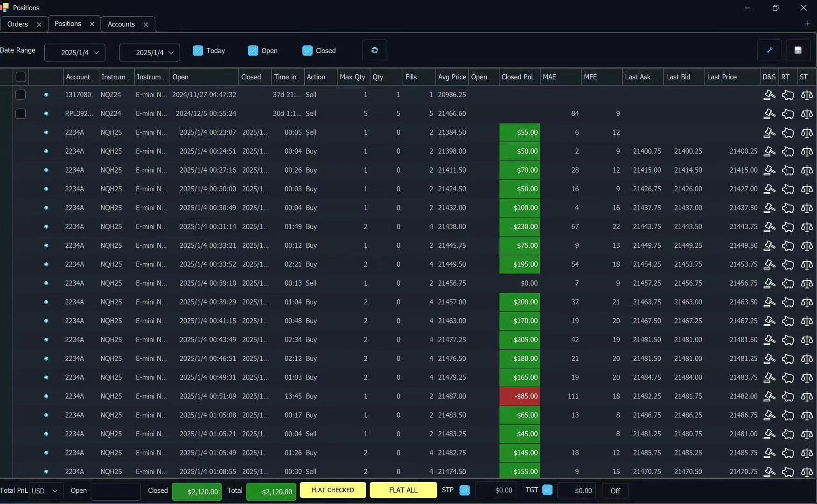Click the Off button in bottom bar
817x504 pixels.
(615, 491)
